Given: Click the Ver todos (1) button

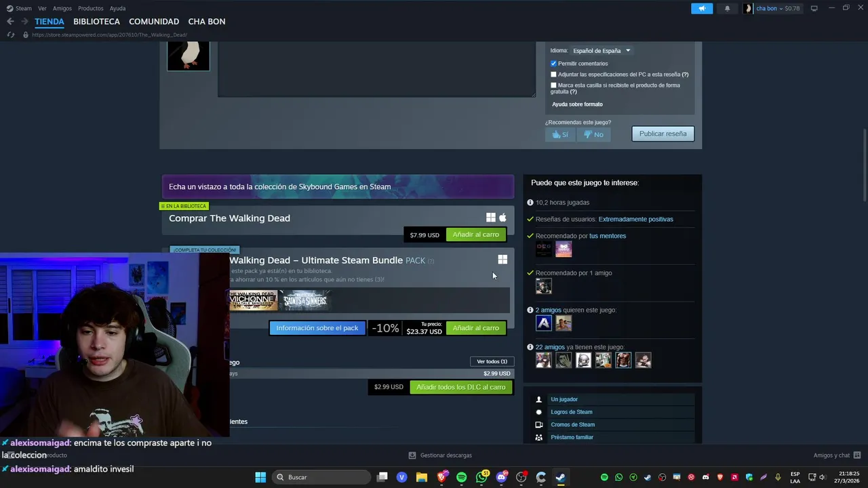Looking at the screenshot, I should pos(492,361).
